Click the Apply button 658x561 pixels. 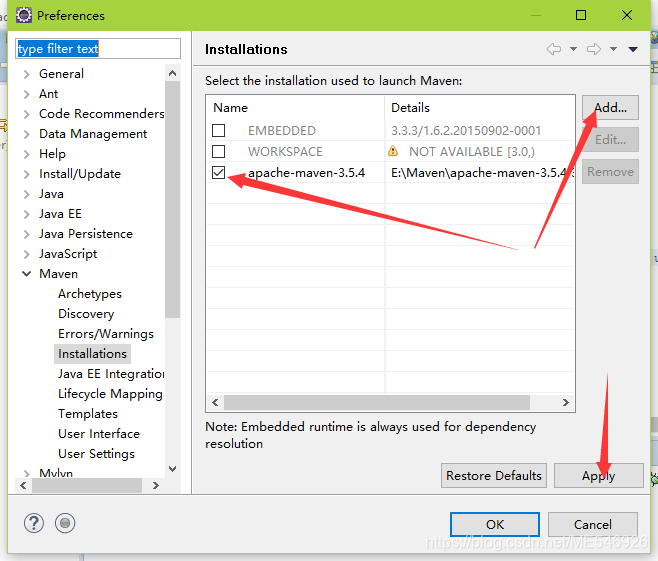coord(598,476)
